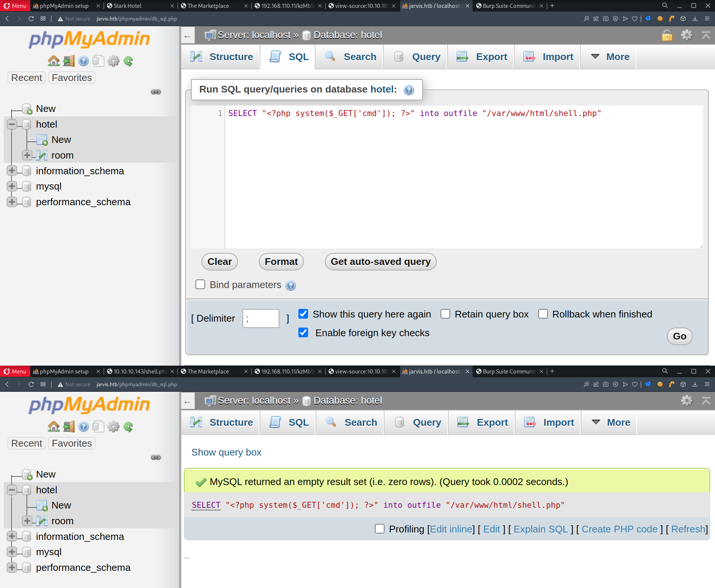Expand mysql database in query result window tree
Image resolution: width=715 pixels, height=588 pixels.
point(12,551)
